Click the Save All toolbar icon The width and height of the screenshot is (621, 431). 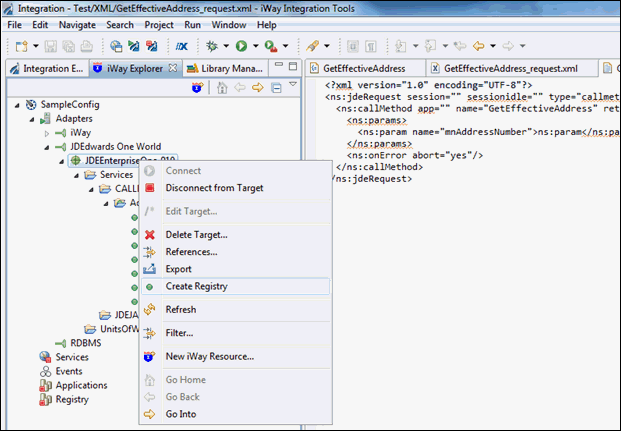69,46
